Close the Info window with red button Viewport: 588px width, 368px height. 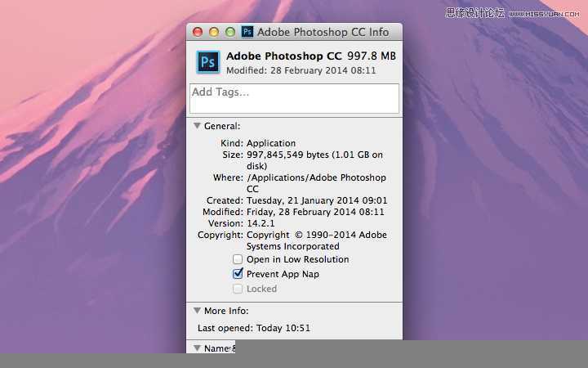coord(198,32)
